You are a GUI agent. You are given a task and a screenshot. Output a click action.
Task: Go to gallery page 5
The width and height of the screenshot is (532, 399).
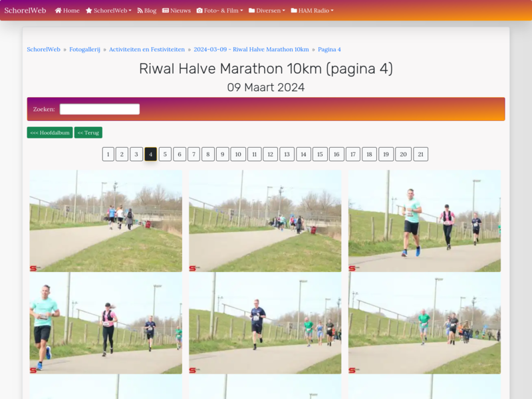coord(165,154)
